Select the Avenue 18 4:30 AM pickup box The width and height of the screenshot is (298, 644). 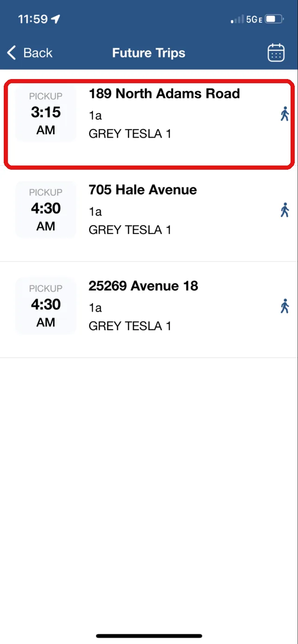point(46,306)
